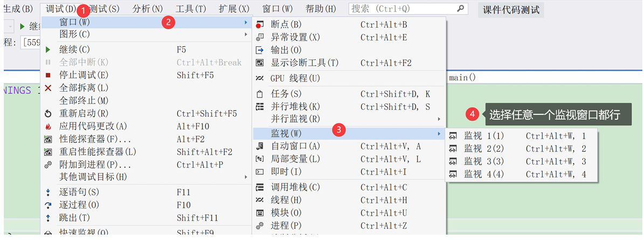The height and width of the screenshot is (240, 644).
Task: Click the 任务(S) clipboard icon
Action: (259, 94)
